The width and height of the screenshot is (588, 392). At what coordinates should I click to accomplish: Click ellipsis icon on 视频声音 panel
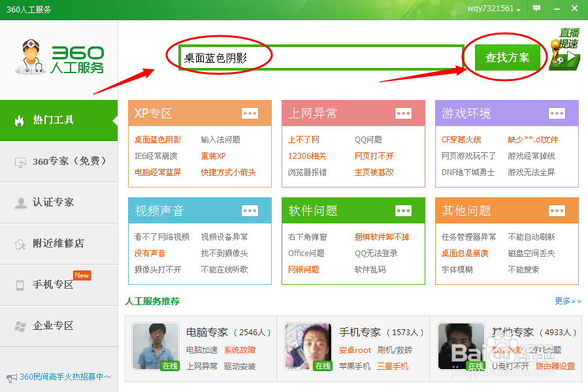click(250, 210)
